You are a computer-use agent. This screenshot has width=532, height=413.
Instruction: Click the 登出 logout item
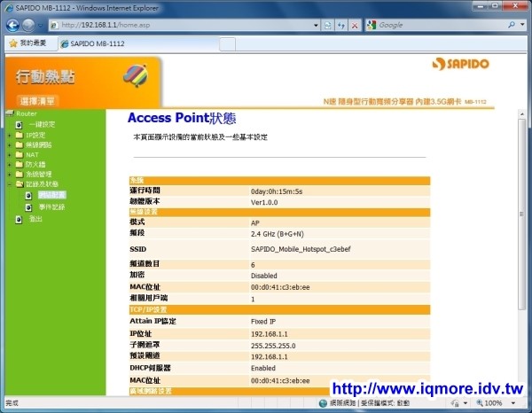[35, 219]
